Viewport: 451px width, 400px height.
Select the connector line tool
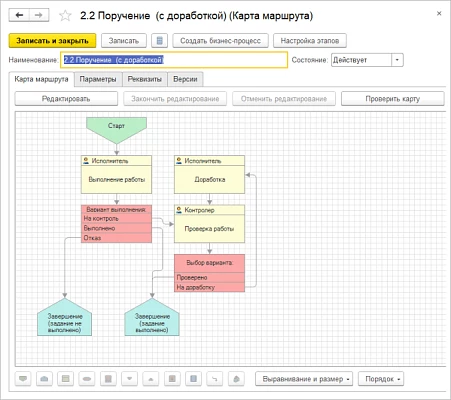[x=215, y=379]
